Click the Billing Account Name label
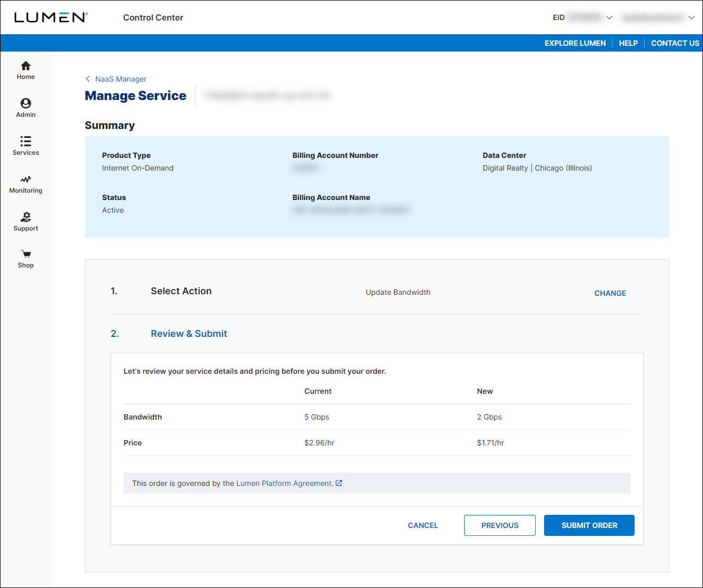The image size is (703, 588). pos(331,197)
